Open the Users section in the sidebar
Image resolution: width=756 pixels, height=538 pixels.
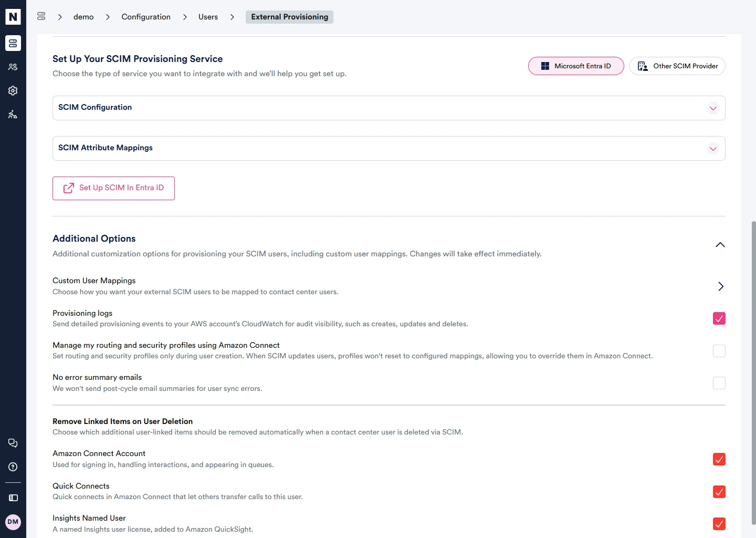click(13, 67)
